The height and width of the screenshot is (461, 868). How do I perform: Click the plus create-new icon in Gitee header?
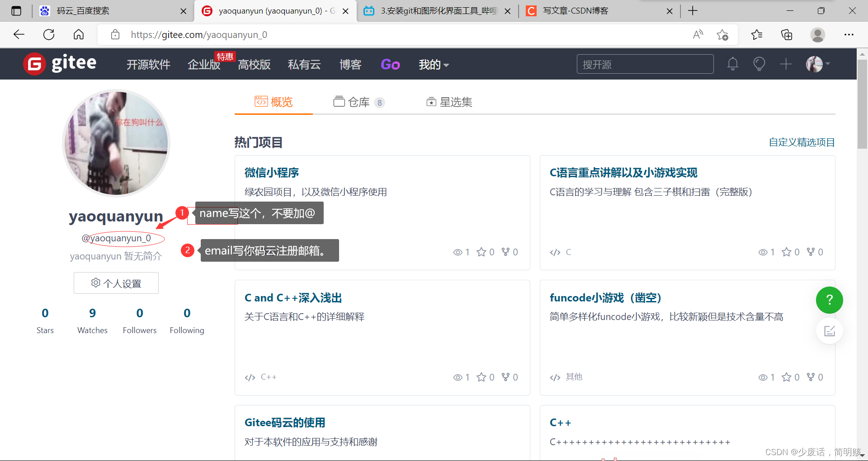786,64
